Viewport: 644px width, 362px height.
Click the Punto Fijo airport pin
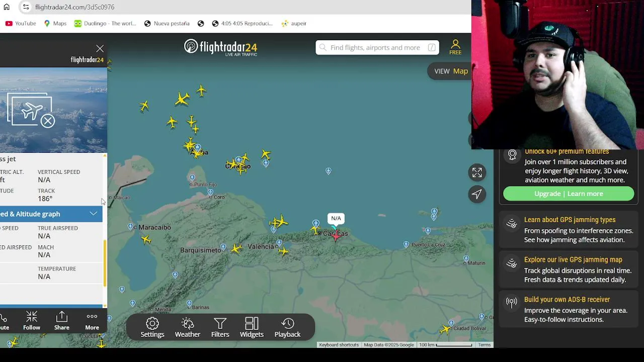click(192, 177)
